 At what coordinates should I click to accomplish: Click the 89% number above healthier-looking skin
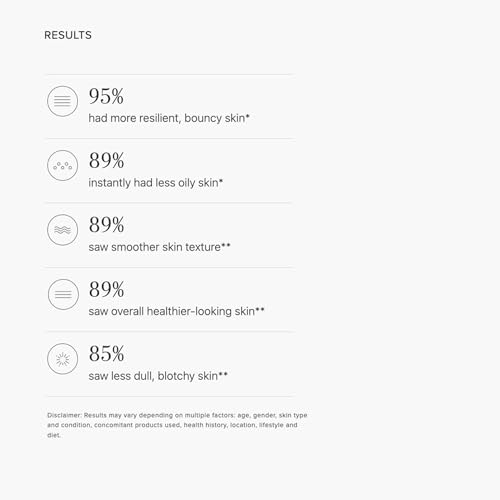[x=106, y=289]
